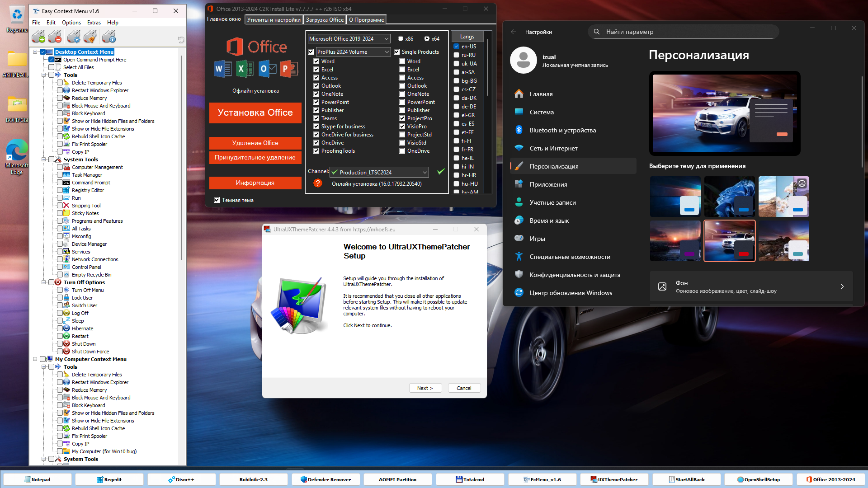Open the ProPlus 2024 Volume edition dropdown

353,52
